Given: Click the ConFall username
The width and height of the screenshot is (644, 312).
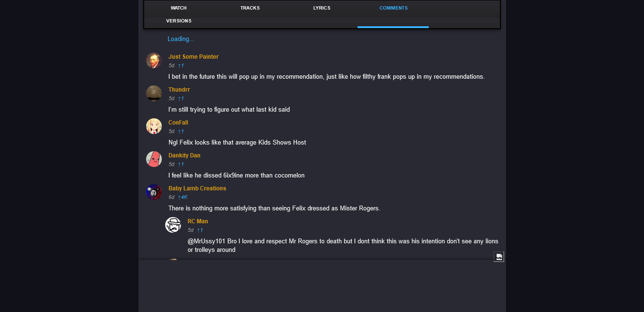Looking at the screenshot, I should [178, 123].
